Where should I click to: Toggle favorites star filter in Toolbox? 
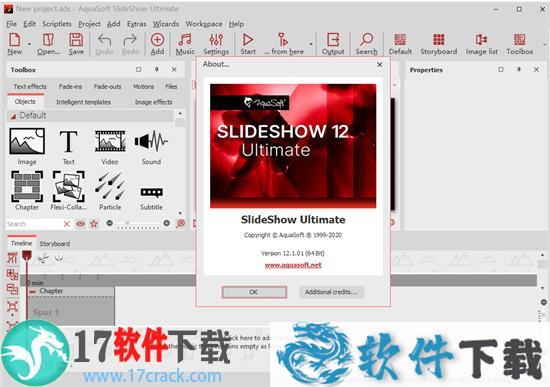(x=94, y=223)
